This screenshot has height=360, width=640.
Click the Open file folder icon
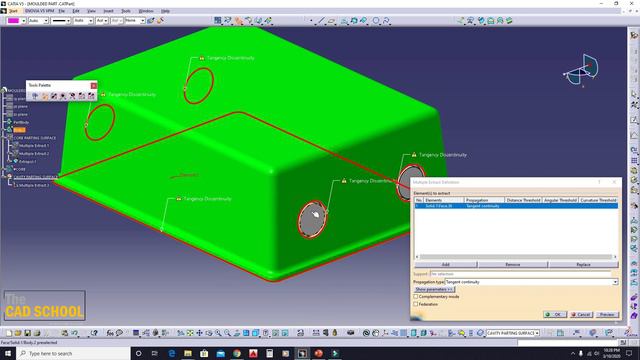coord(18,333)
